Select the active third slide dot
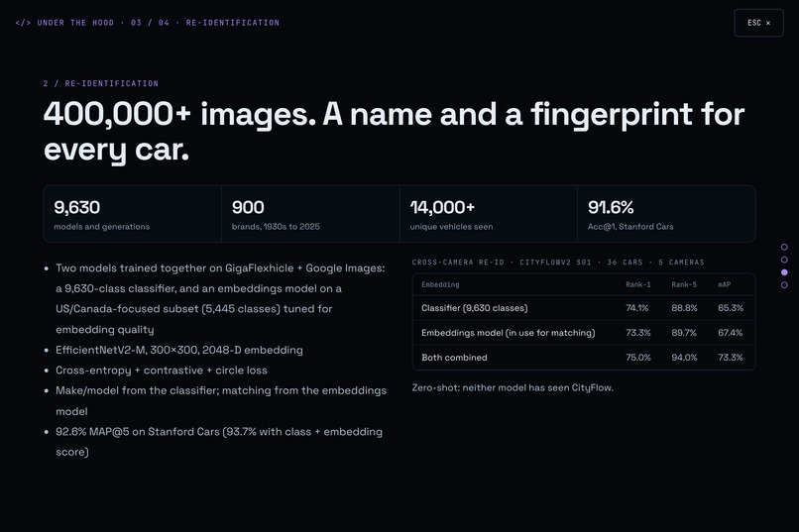This screenshot has height=532, width=799. coord(784,272)
